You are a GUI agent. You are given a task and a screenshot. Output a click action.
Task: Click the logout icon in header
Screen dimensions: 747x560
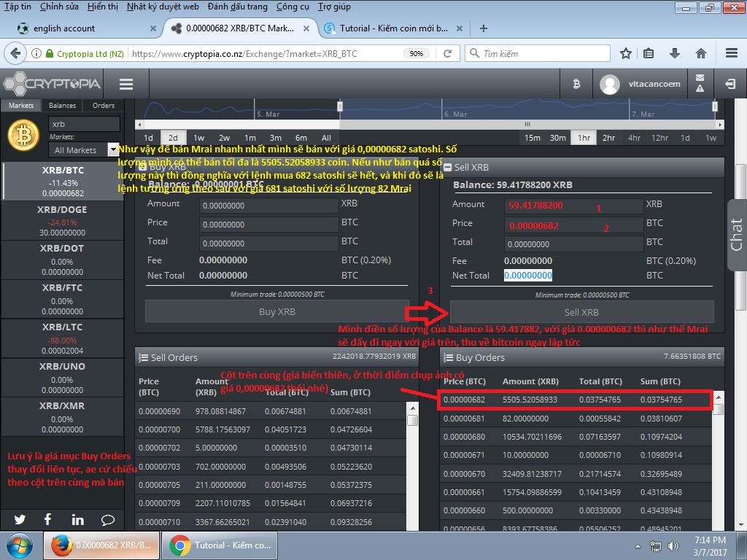(729, 85)
